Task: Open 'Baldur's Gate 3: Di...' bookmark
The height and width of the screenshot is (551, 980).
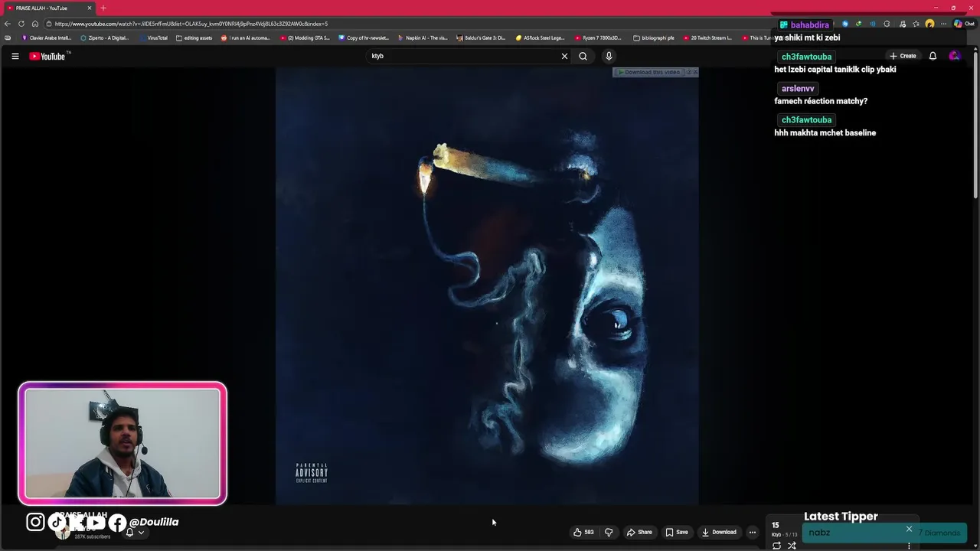Action: (481, 37)
